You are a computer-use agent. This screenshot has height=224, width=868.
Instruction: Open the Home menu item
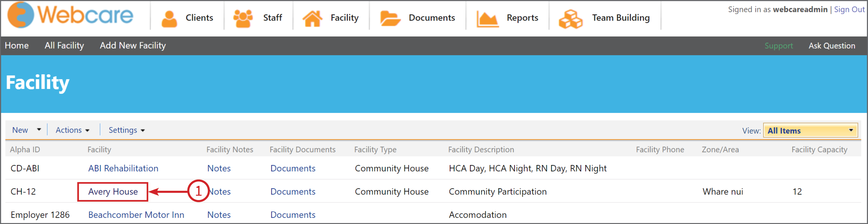[17, 46]
